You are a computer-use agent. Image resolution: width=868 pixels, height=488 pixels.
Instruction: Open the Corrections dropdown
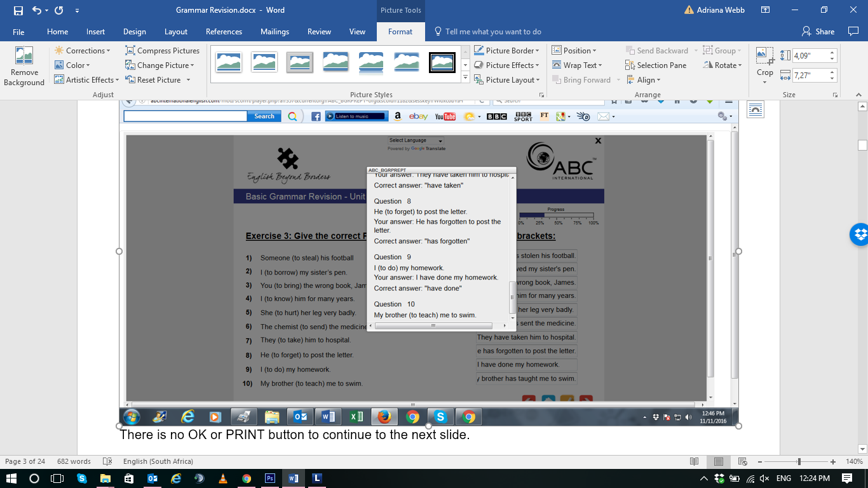pyautogui.click(x=83, y=51)
